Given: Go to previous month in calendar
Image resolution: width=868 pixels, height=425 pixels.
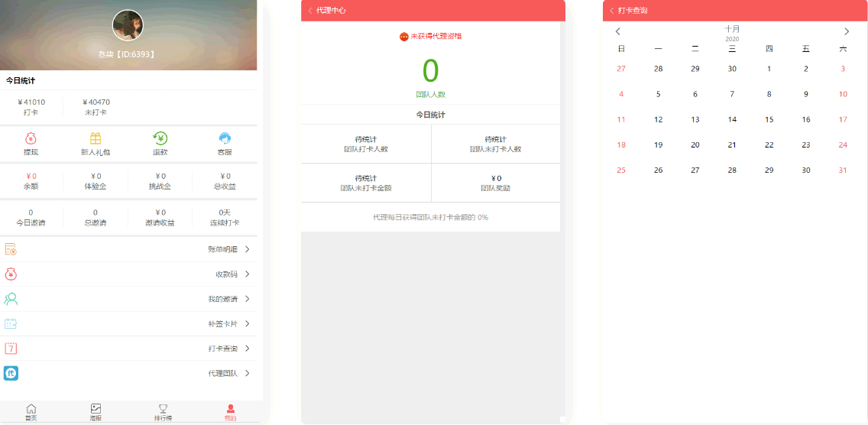Looking at the screenshot, I should click(618, 31).
